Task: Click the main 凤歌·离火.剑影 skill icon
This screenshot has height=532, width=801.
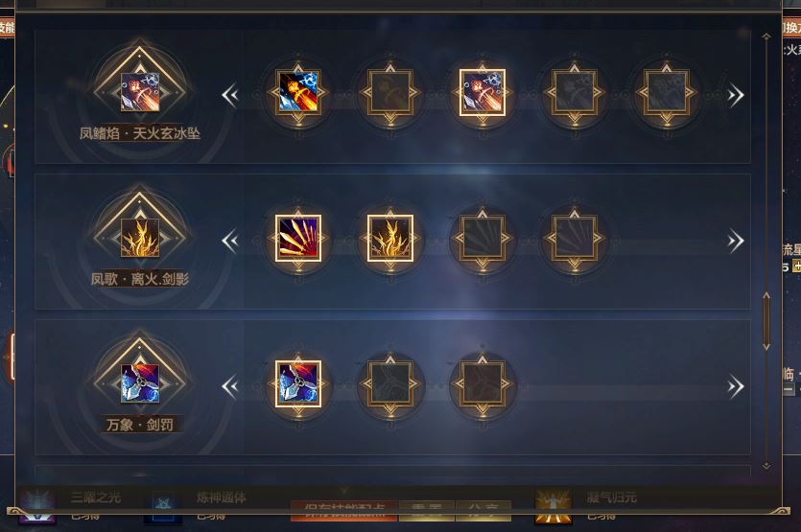Action: [x=140, y=238]
